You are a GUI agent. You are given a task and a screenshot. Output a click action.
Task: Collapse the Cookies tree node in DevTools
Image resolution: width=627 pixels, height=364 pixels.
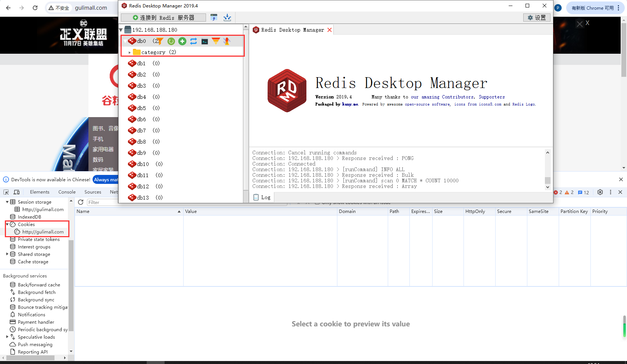(7, 224)
